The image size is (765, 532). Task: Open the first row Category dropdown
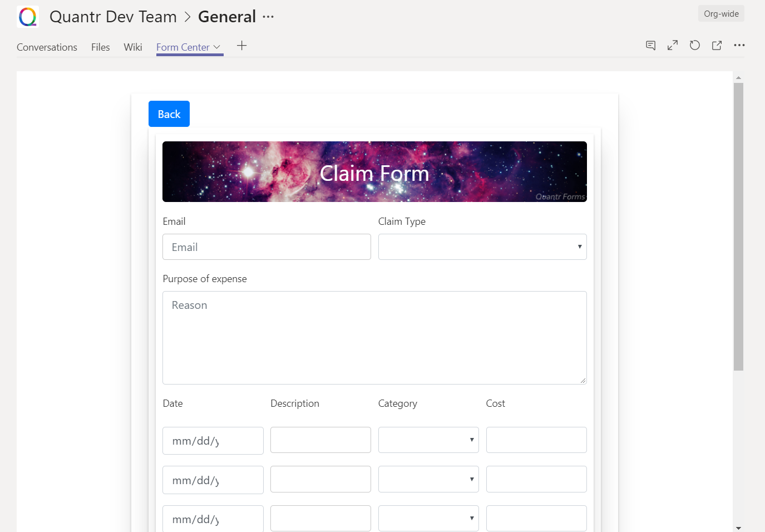428,440
